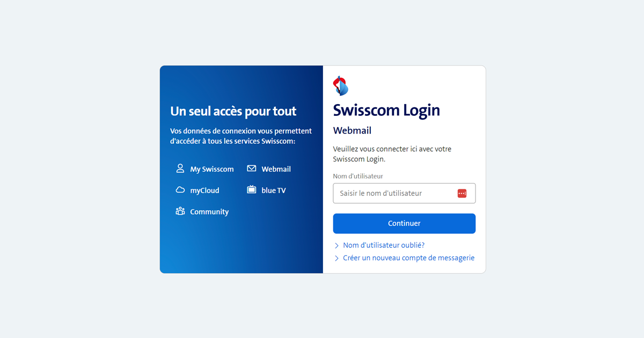Select the Webmail service label
This screenshot has height=338, width=644.
click(x=276, y=169)
